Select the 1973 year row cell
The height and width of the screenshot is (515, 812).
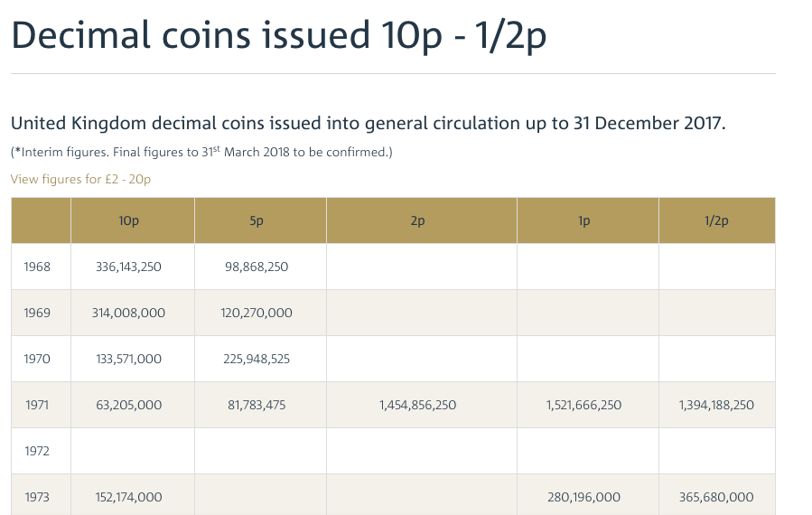37,497
